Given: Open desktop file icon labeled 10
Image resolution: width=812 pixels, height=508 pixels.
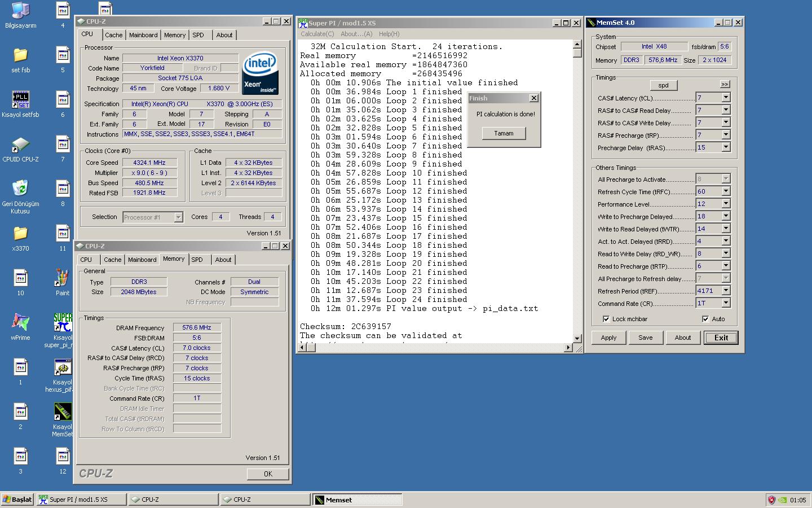Looking at the screenshot, I should (x=20, y=283).
